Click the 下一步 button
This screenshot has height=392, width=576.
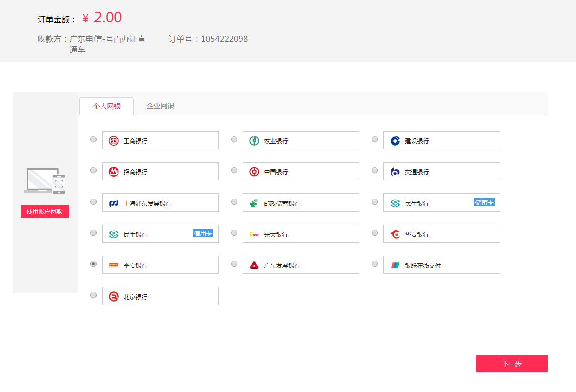point(512,364)
